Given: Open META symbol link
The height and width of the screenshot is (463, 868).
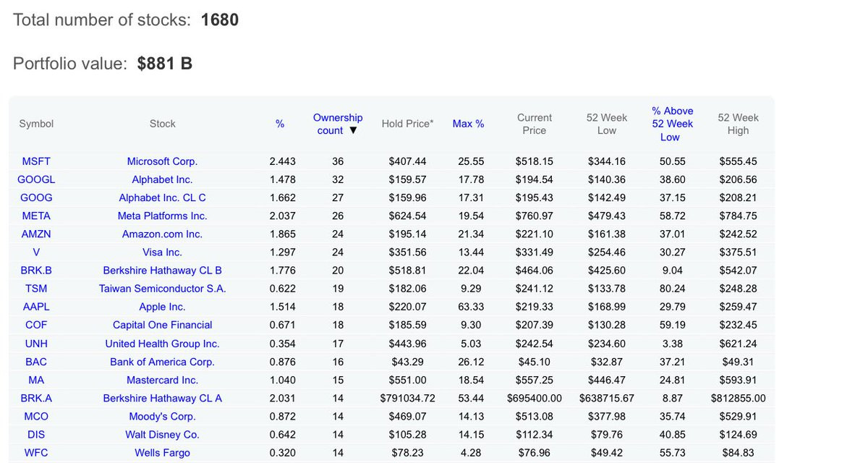Looking at the screenshot, I should click(36, 216).
